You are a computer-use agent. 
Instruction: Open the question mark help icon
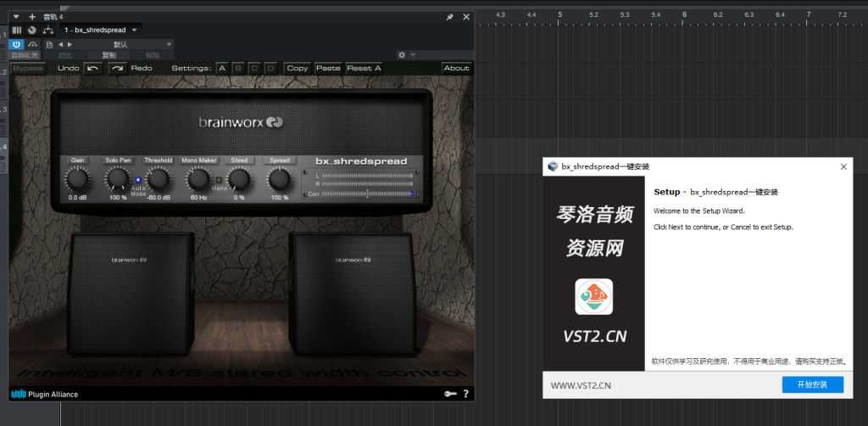pos(466,394)
